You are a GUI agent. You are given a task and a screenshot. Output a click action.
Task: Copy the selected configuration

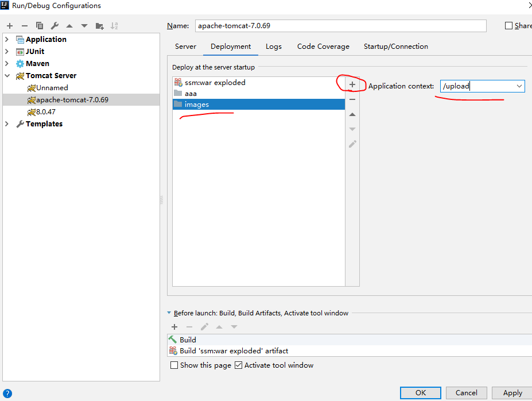(x=40, y=26)
